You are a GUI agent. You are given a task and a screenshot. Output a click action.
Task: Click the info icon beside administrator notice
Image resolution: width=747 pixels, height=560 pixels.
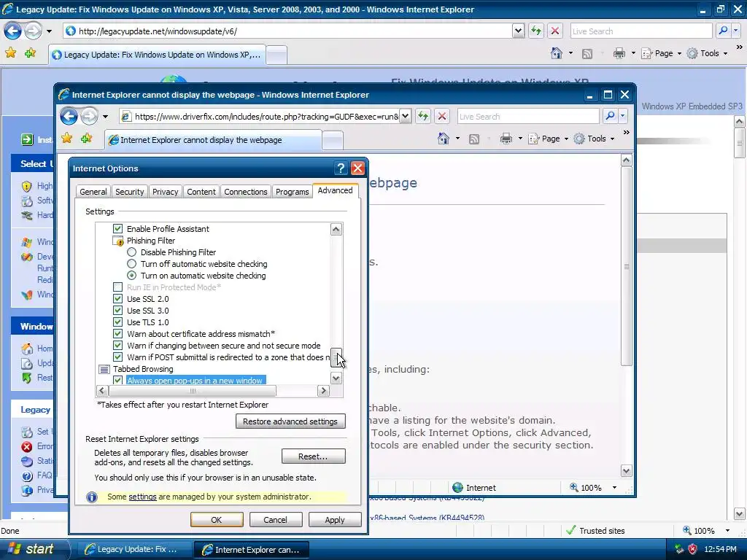pos(92,497)
